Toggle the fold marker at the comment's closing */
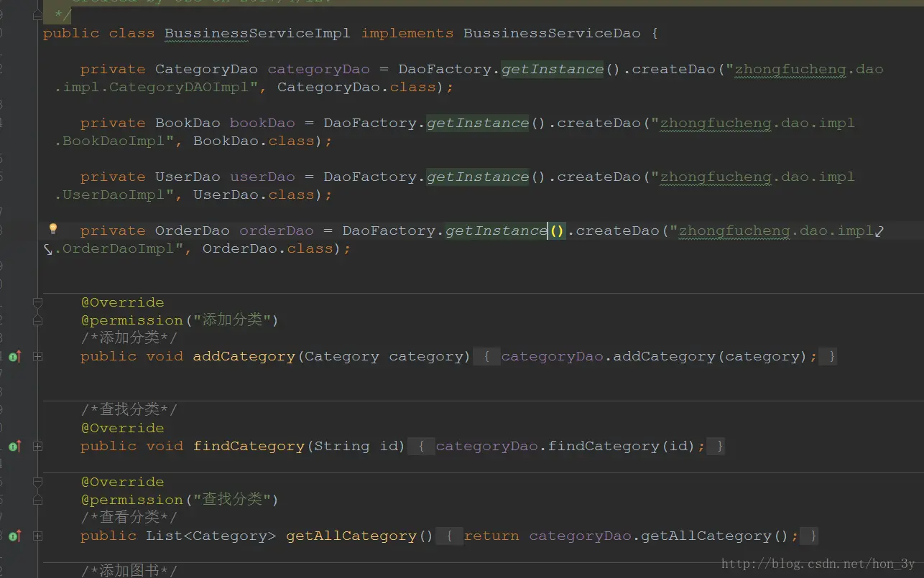924x578 pixels. 37,14
